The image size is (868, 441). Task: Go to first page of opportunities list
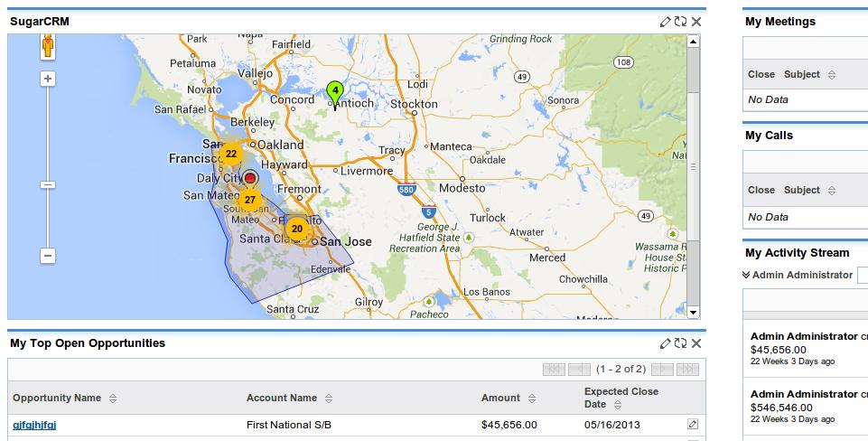[x=554, y=370]
